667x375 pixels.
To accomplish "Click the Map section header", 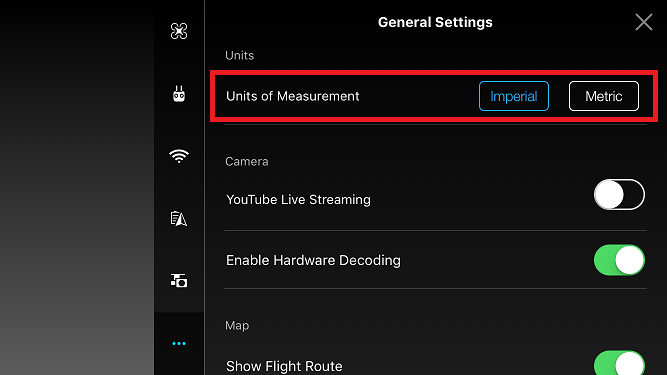I will (x=237, y=326).
